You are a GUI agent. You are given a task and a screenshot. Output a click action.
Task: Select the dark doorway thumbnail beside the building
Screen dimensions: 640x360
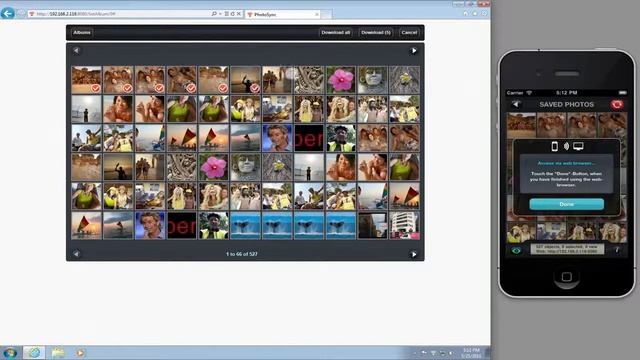[x=373, y=225]
